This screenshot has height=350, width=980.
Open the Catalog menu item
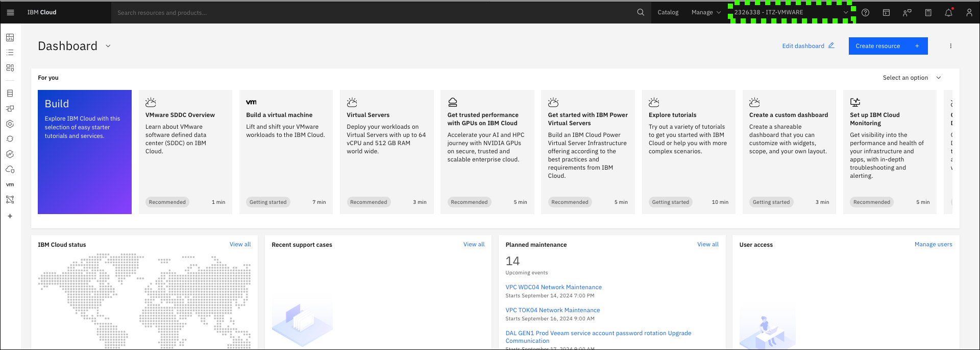pos(668,12)
